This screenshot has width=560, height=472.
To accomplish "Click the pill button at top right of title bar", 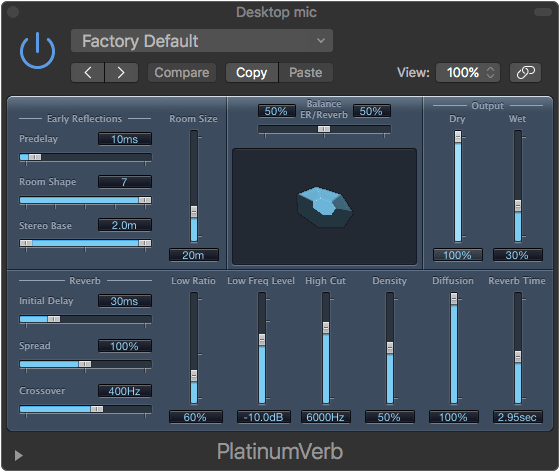I will 543,12.
